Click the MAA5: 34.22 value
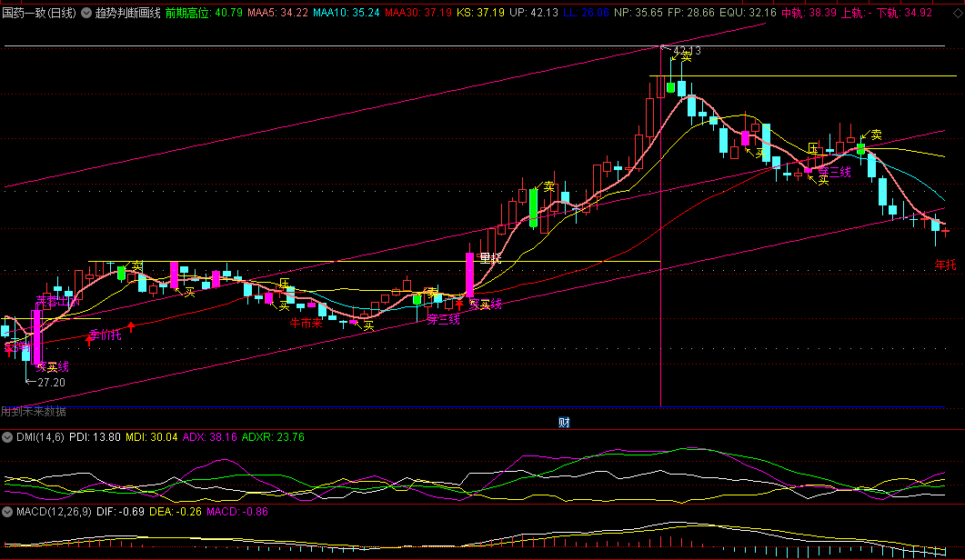Screen dimensions: 965x560 (277, 13)
